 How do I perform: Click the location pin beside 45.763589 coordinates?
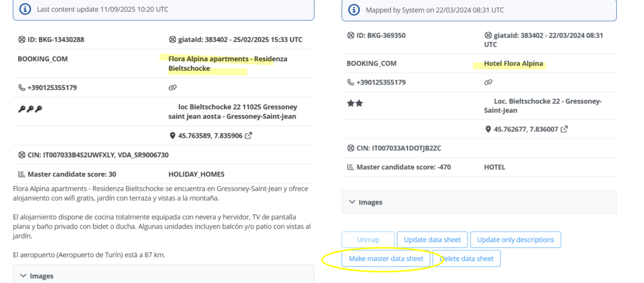pyautogui.click(x=172, y=136)
